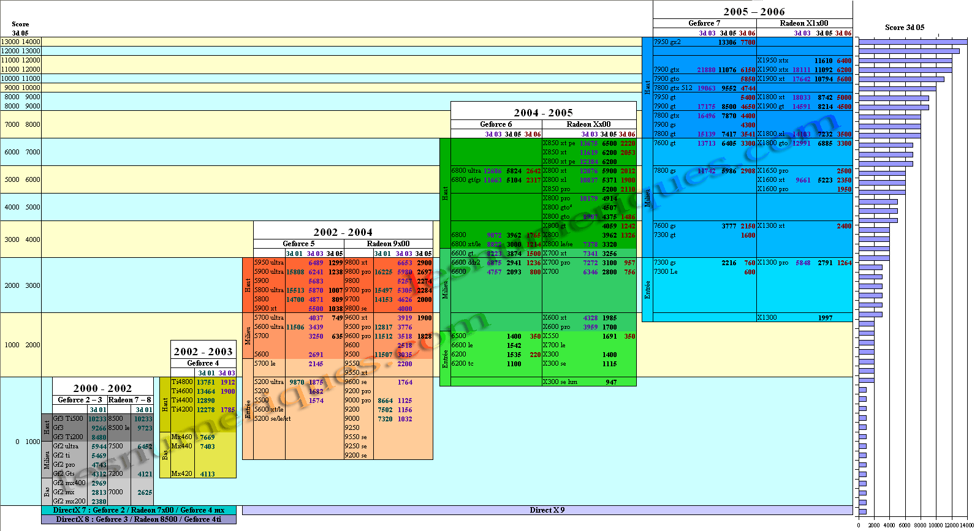
Task: Select the "Mx460" card entry
Action: pos(181,437)
